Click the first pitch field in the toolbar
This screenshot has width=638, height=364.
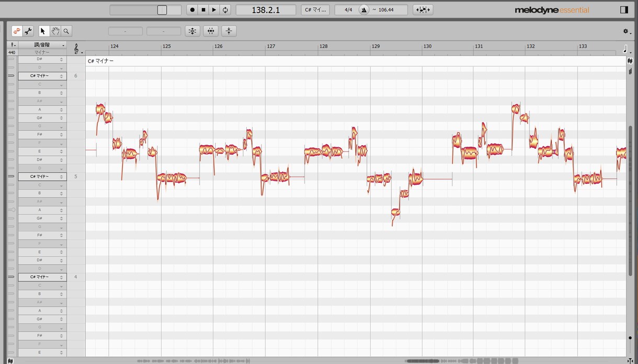(126, 31)
